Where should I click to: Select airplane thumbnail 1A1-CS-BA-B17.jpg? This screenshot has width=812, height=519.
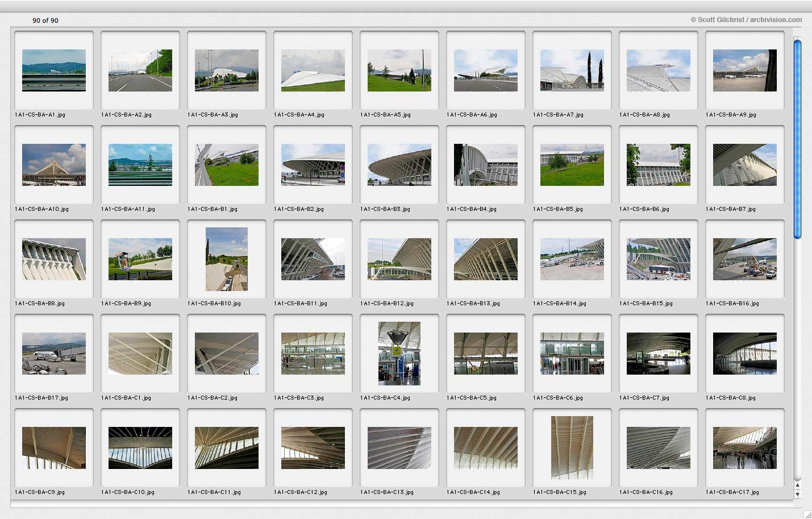click(x=54, y=354)
